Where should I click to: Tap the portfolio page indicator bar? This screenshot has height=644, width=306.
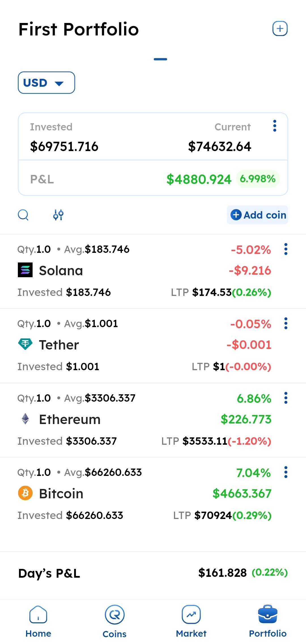pyautogui.click(x=160, y=59)
